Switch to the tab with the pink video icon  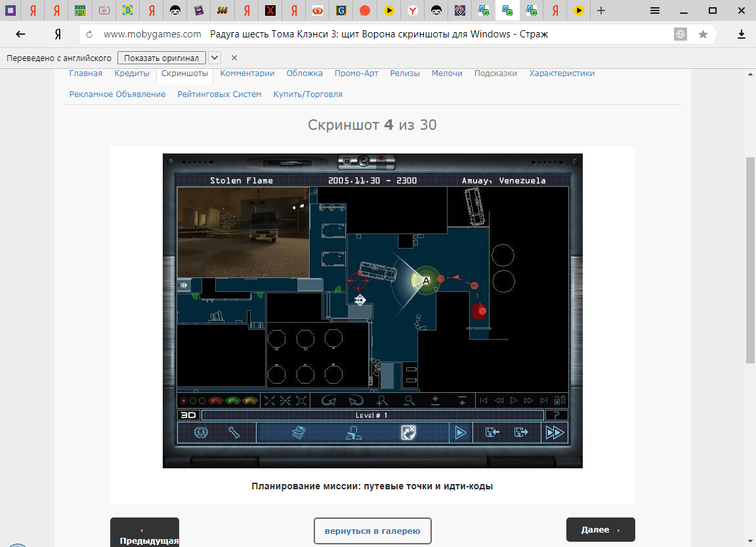(x=104, y=10)
